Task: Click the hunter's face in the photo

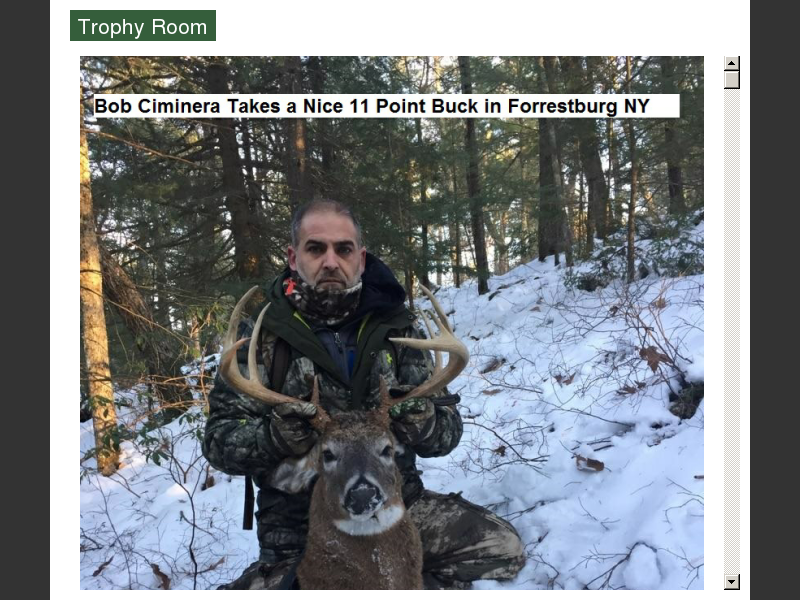Action: click(327, 255)
